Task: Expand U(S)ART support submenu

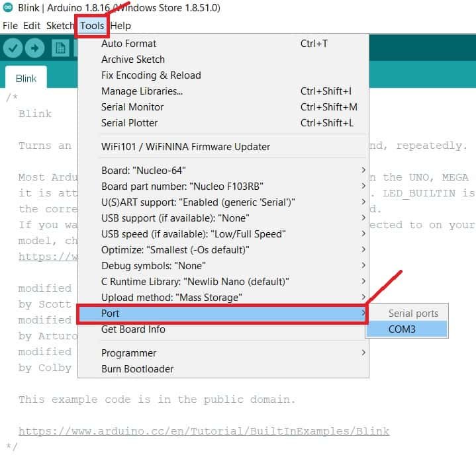Action: (x=223, y=202)
